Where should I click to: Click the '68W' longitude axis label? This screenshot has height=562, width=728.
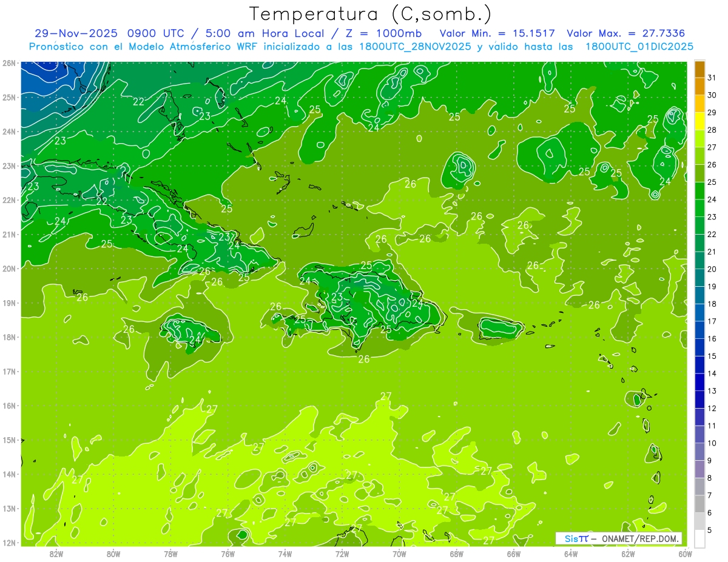456,554
